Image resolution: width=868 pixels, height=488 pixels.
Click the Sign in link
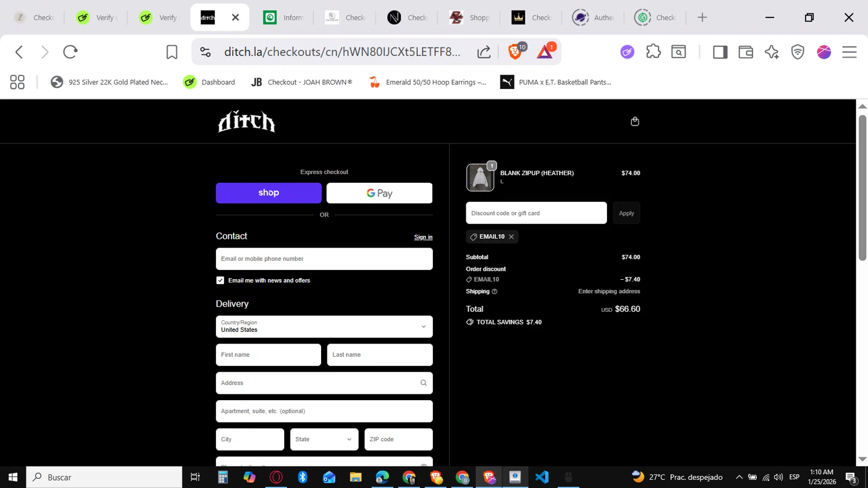pos(423,237)
